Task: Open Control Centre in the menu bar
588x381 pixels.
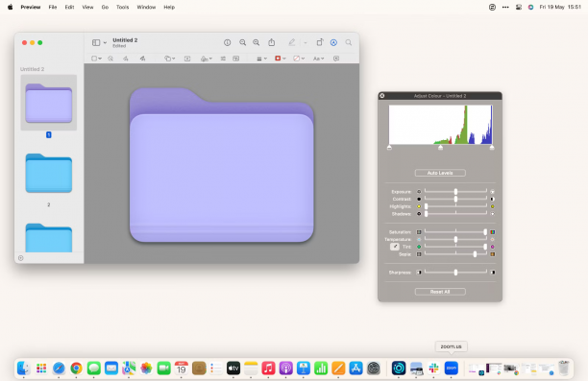Action: coord(519,7)
